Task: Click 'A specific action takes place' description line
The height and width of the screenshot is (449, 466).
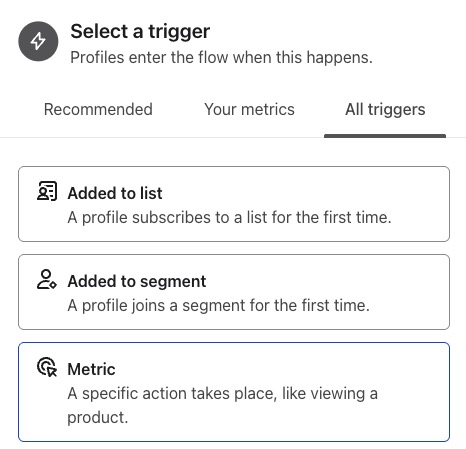Action: click(223, 394)
